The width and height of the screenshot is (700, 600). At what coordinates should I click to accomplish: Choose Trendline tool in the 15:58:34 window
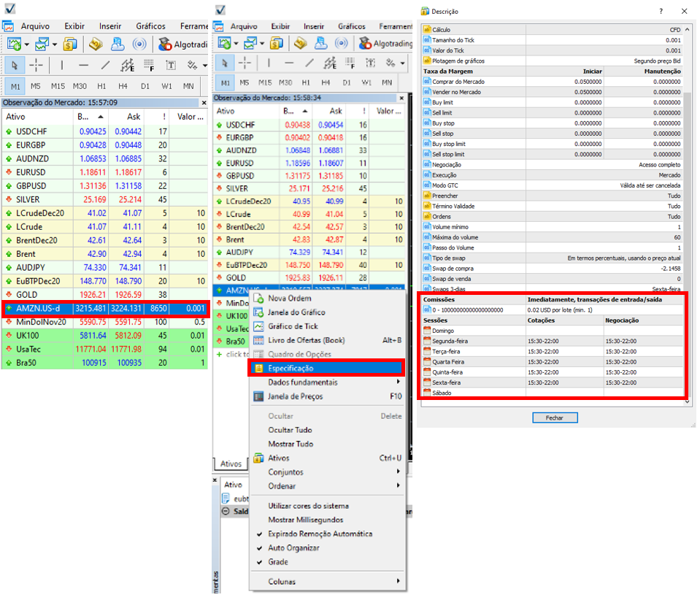(309, 63)
